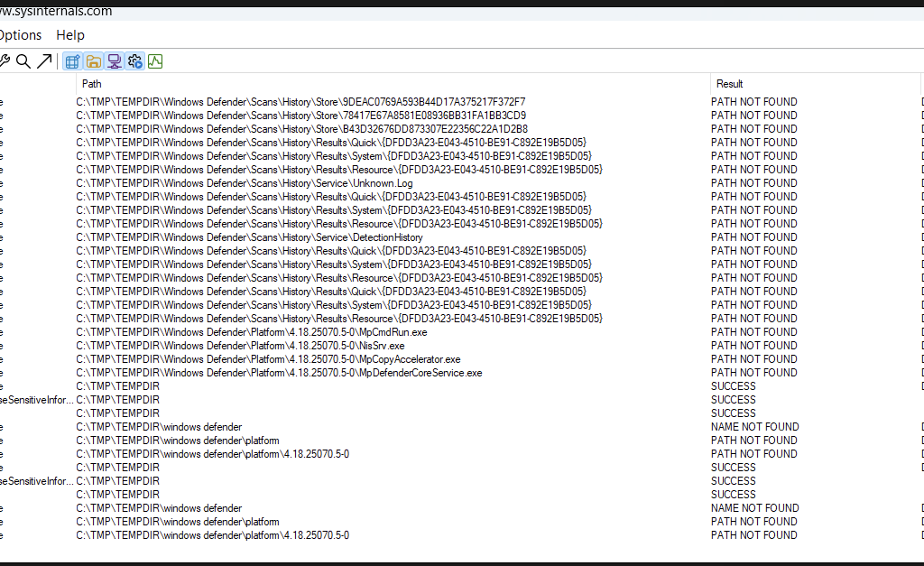This screenshot has height=566, width=924.
Task: Toggle Show Network Activity filter
Action: [x=115, y=61]
